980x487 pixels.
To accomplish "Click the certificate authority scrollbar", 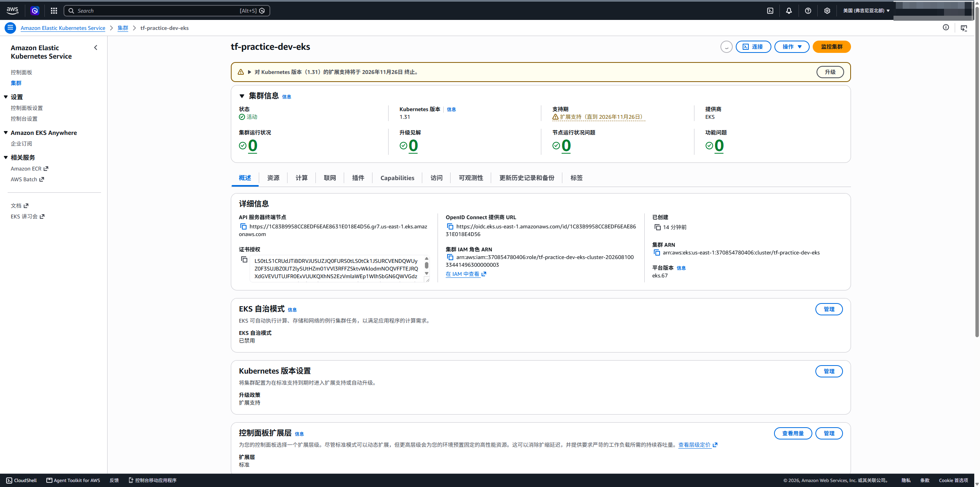I will (x=426, y=266).
